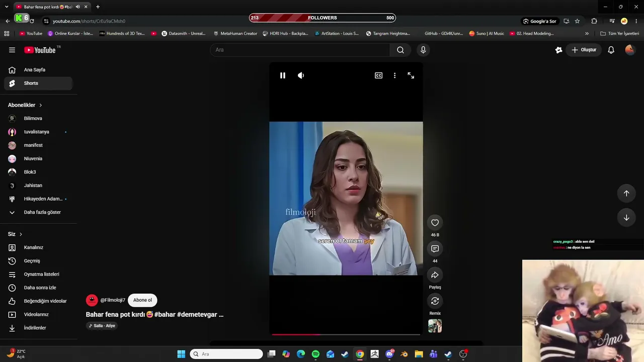Toggle closed captions on the Short
Viewport: 644px width, 362px height.
coord(378,75)
